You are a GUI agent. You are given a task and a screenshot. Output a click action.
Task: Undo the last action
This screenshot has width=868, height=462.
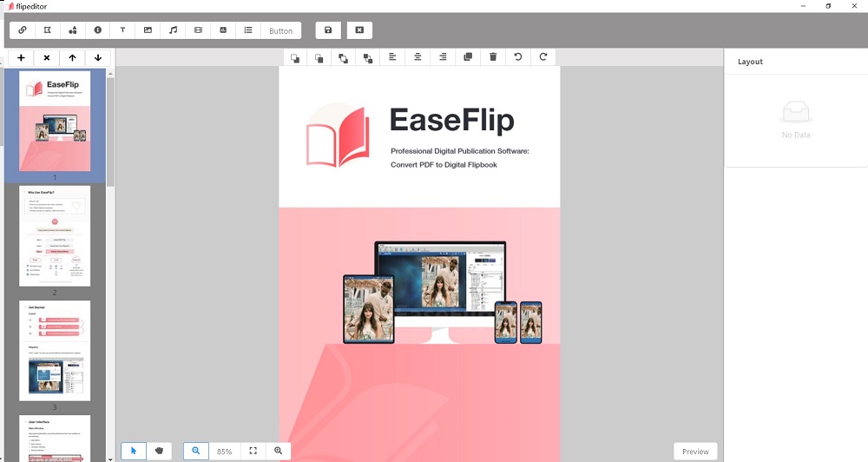(x=518, y=57)
